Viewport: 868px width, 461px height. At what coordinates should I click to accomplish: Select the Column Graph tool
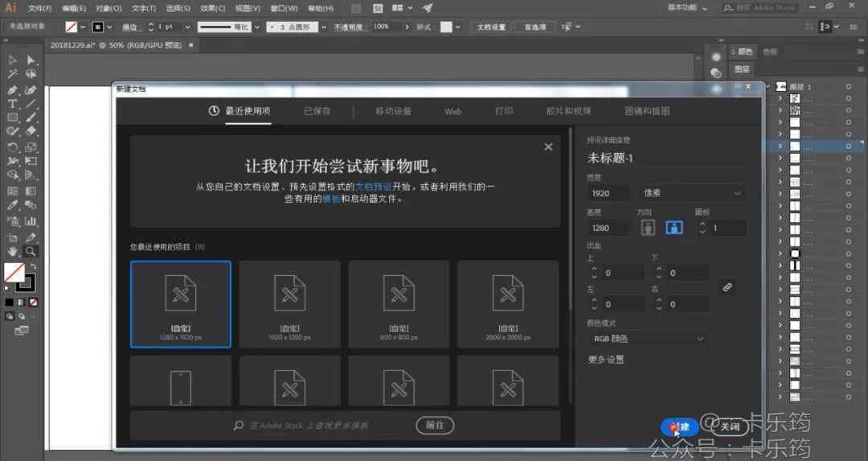pyautogui.click(x=31, y=221)
